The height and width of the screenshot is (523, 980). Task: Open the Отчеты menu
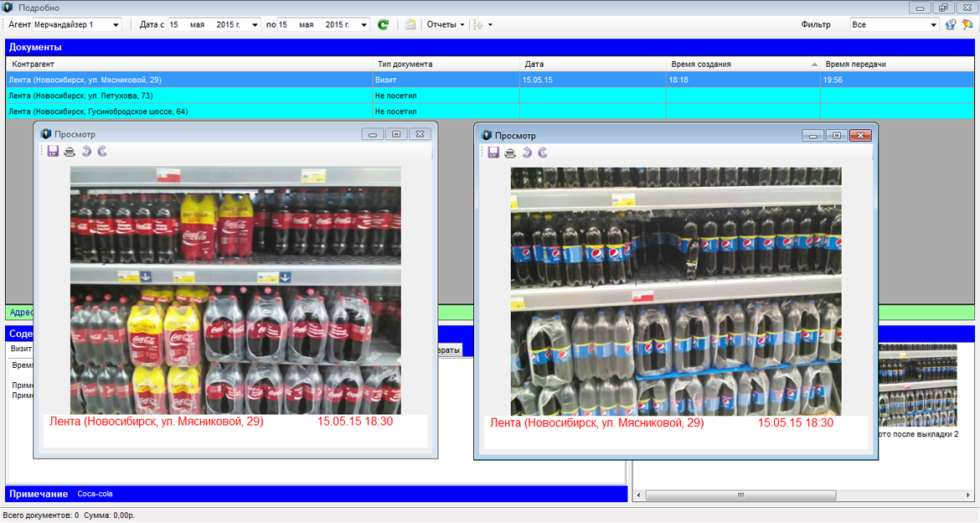446,25
